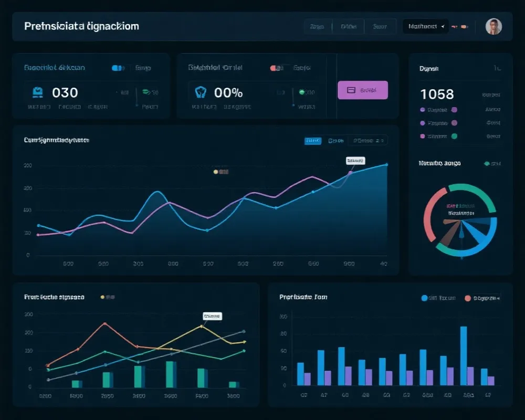Viewport: 525px width, 420px height.
Task: Click the blue shield icon beside 00%
Action: point(200,93)
